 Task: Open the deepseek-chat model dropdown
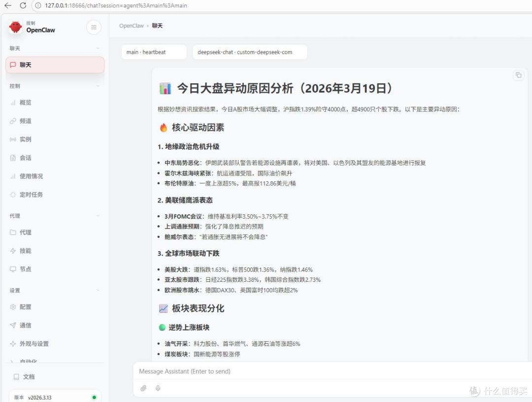(x=250, y=52)
